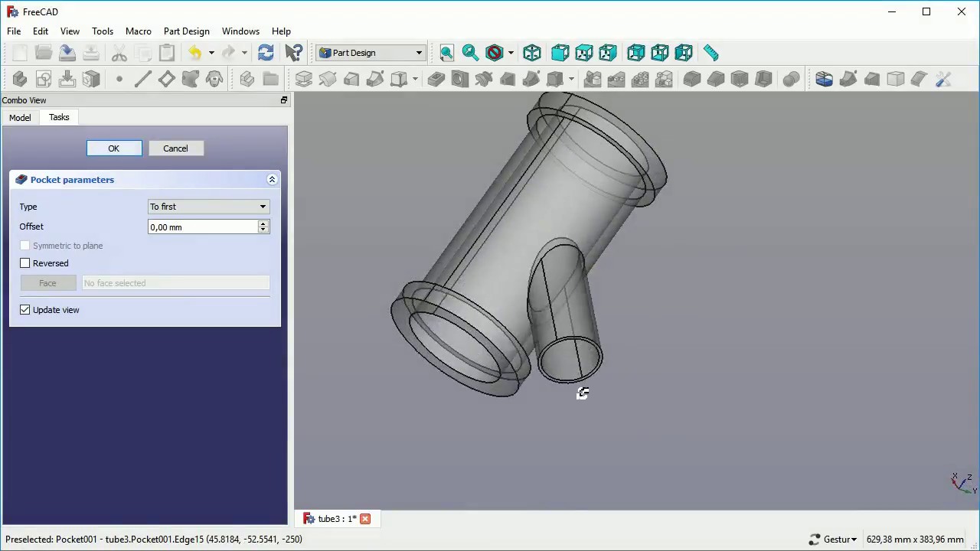Open the File menu

coord(14,31)
